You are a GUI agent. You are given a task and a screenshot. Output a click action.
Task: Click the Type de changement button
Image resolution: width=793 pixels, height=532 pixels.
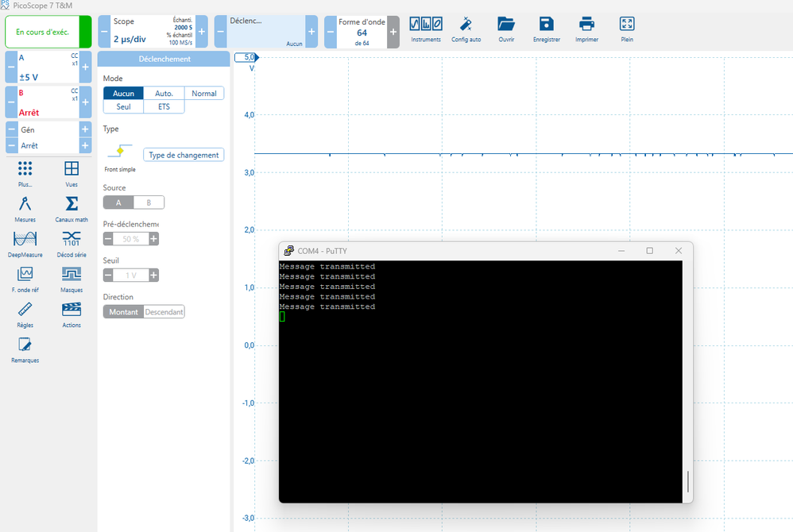pyautogui.click(x=184, y=155)
